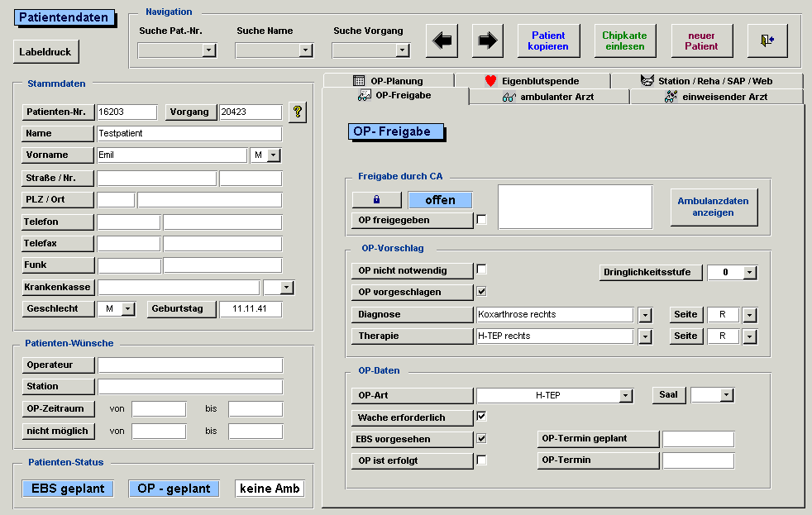Toggle the OP freigegeben checkbox
Viewport: 812px width, 515px height.
tap(481, 219)
